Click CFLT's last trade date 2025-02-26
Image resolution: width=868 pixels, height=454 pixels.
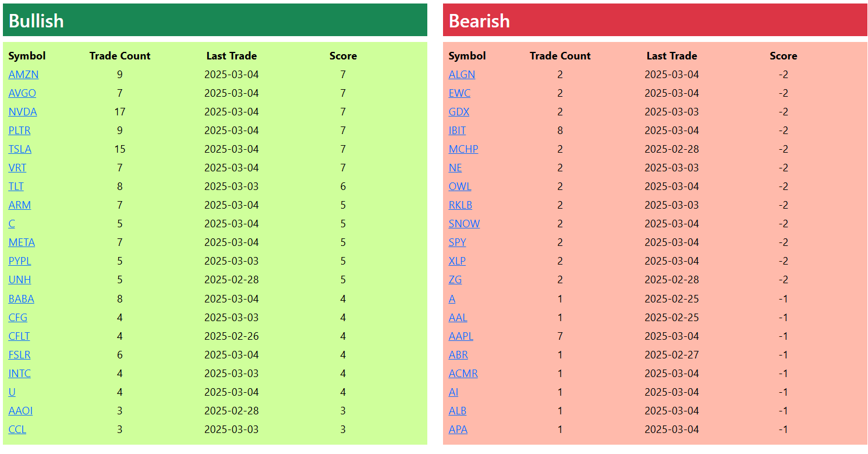pos(232,336)
